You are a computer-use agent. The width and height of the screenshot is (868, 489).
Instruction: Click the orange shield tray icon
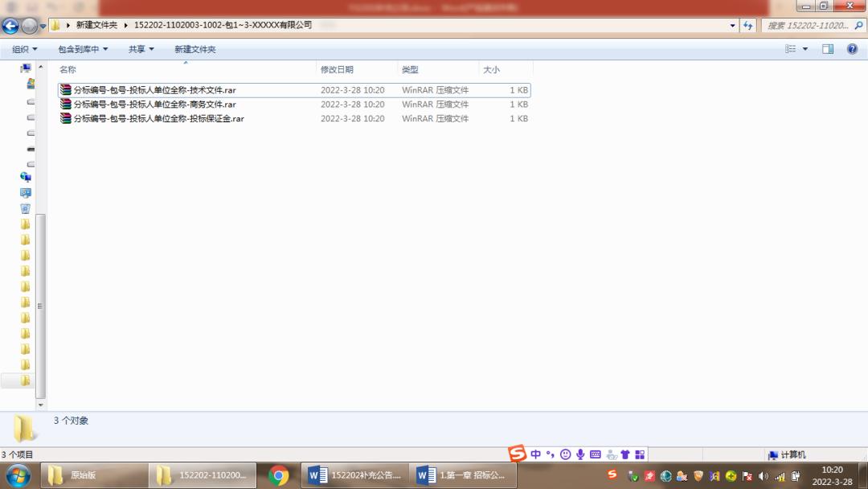click(x=698, y=476)
